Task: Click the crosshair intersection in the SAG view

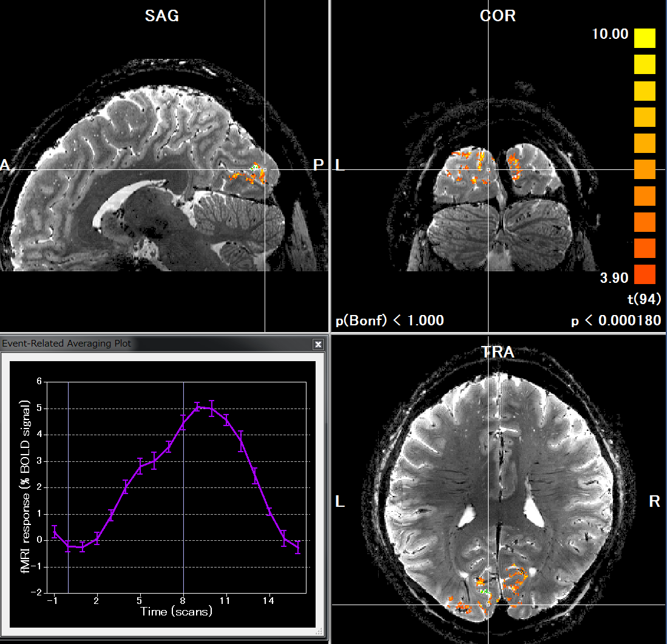Action: [265, 169]
